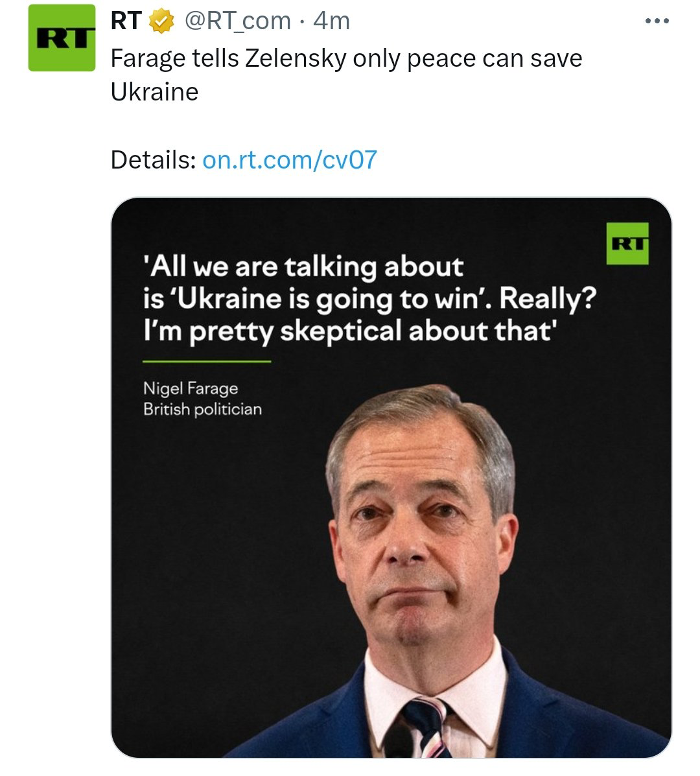The height and width of the screenshot is (776, 700).
Task: Click the headline text about Farage and Zelensky
Action: click(x=346, y=75)
